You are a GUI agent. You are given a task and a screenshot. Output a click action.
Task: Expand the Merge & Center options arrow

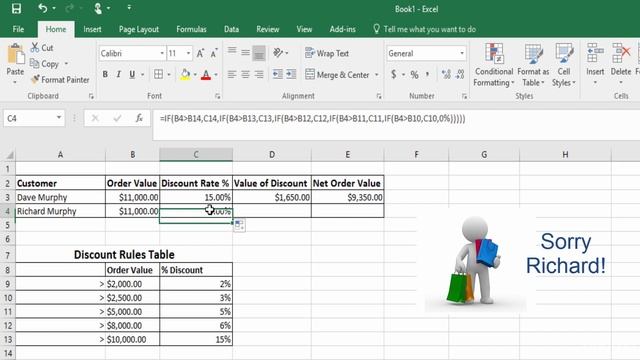point(377,75)
